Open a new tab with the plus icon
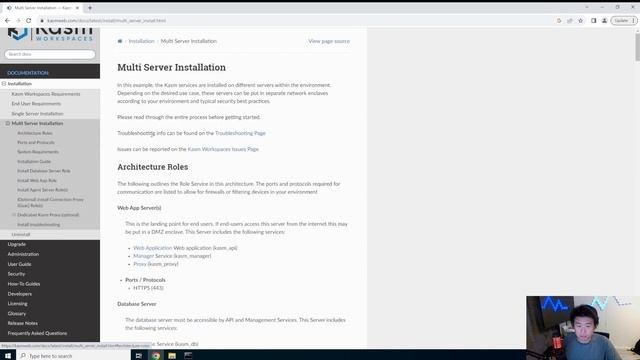Image resolution: width=640 pixels, height=360 pixels. pos(90,8)
